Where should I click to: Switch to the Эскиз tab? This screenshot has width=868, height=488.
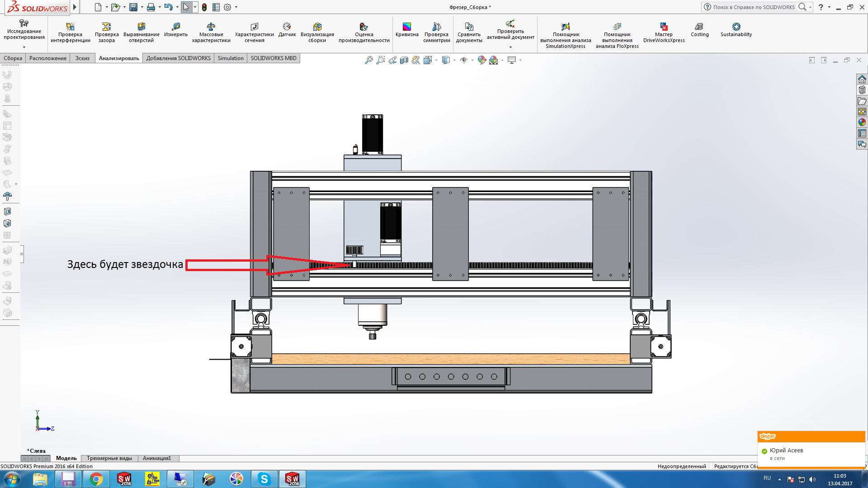(82, 58)
